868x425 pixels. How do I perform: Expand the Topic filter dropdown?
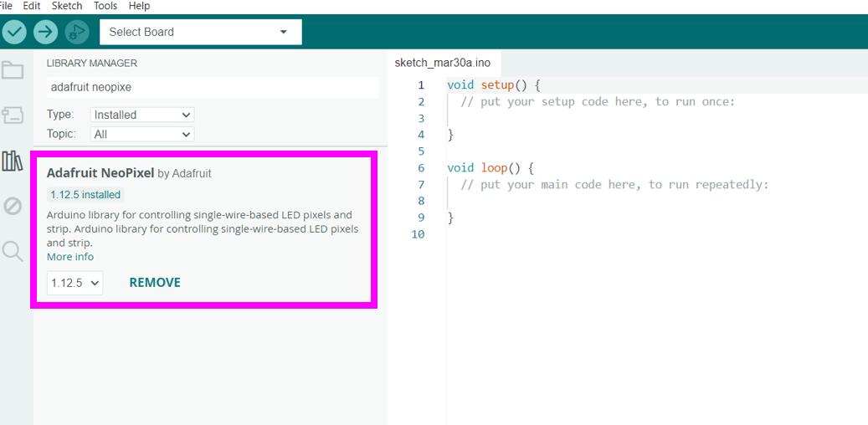tap(142, 134)
